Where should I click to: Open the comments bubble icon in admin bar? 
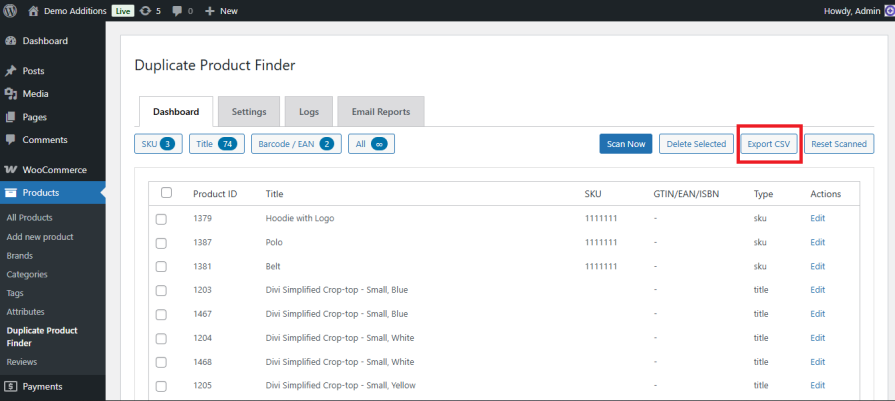tap(178, 11)
